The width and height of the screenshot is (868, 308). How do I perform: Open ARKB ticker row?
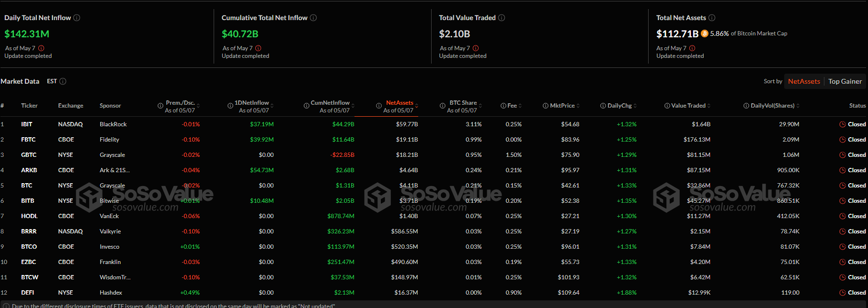coord(29,170)
